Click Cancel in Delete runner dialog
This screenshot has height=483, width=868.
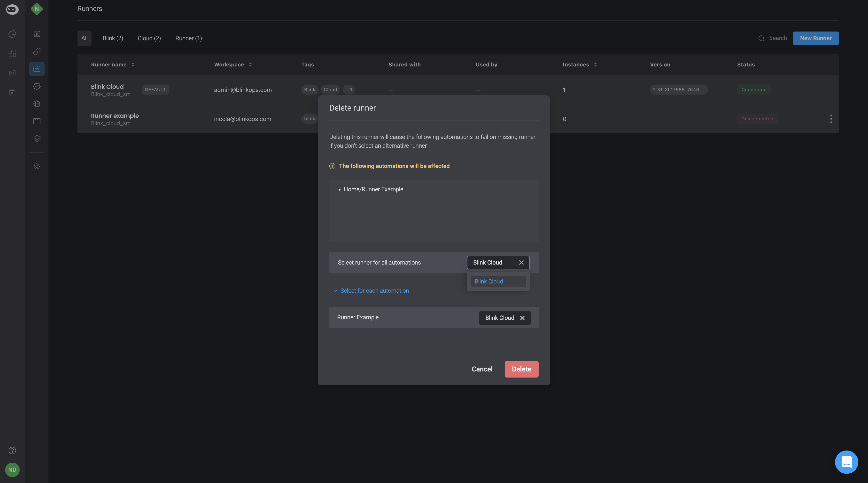[x=482, y=369]
